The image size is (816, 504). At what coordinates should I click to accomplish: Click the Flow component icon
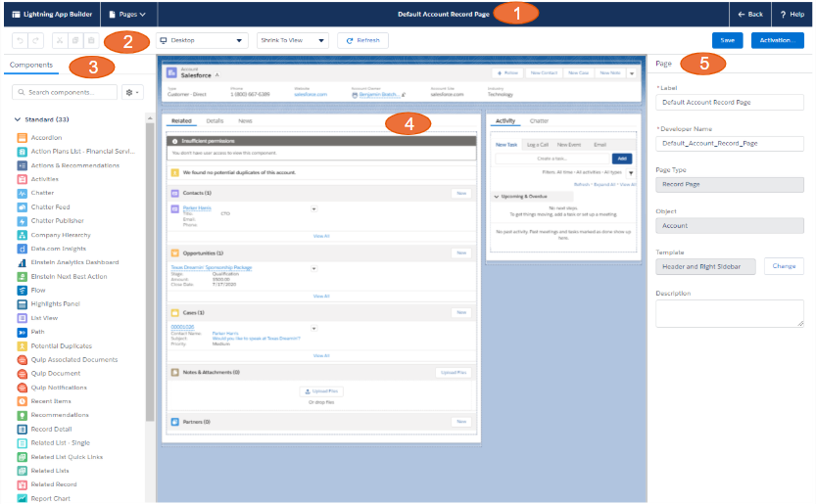click(22, 291)
